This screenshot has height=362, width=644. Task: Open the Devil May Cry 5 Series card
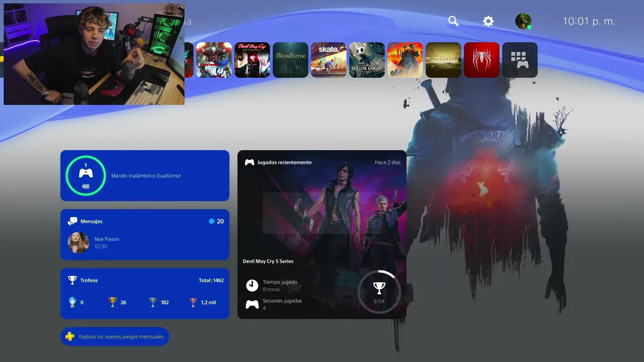point(322,234)
